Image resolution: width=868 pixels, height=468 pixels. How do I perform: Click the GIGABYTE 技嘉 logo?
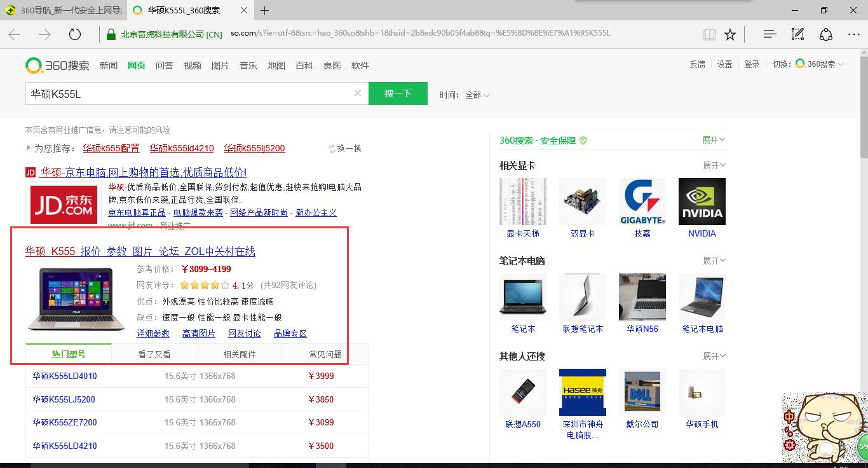[x=642, y=202]
